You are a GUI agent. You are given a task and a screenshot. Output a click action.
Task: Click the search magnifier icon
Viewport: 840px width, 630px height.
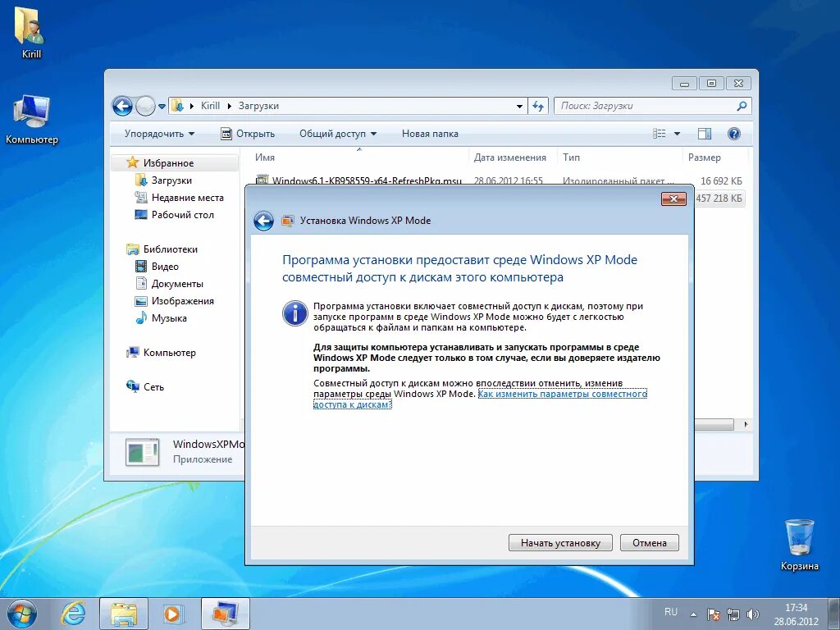pos(742,106)
